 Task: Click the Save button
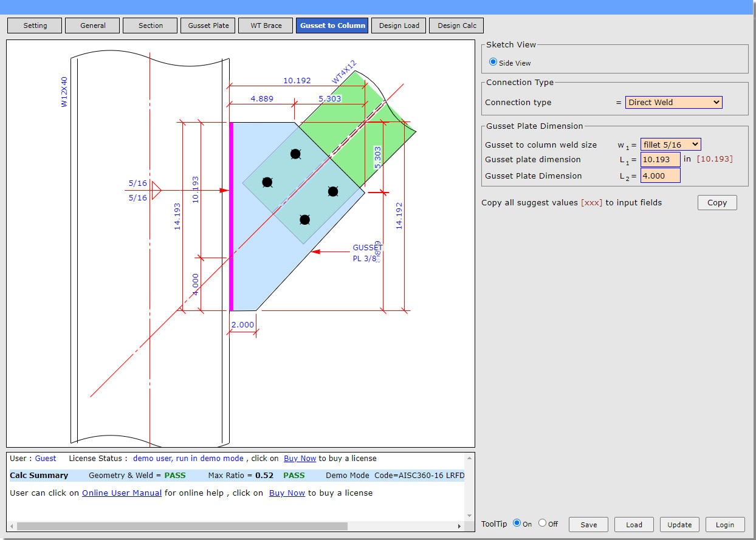click(588, 525)
